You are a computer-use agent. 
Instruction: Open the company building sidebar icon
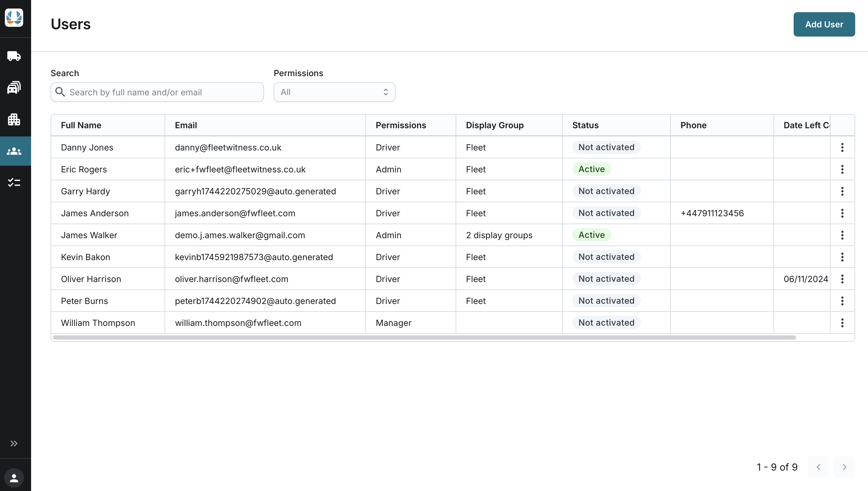click(x=14, y=119)
